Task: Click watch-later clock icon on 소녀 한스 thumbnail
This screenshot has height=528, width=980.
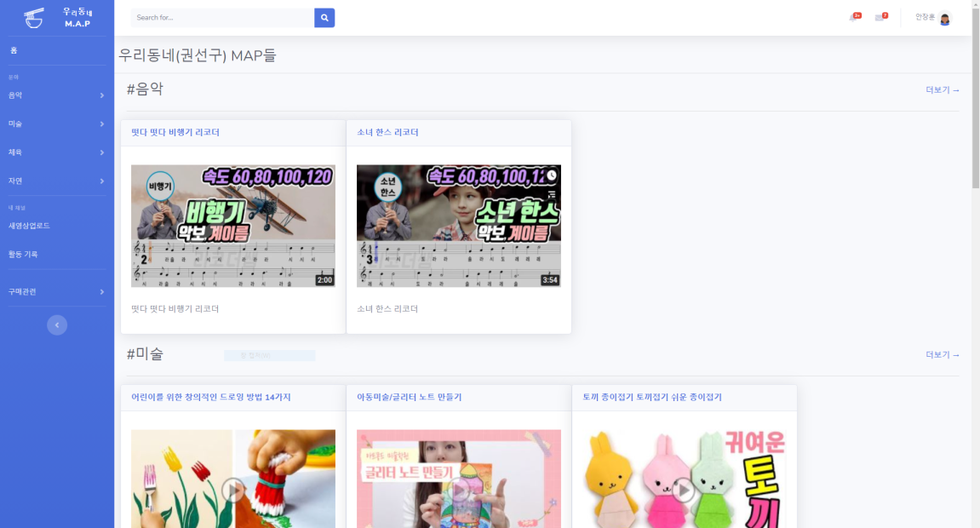Action: [x=551, y=175]
